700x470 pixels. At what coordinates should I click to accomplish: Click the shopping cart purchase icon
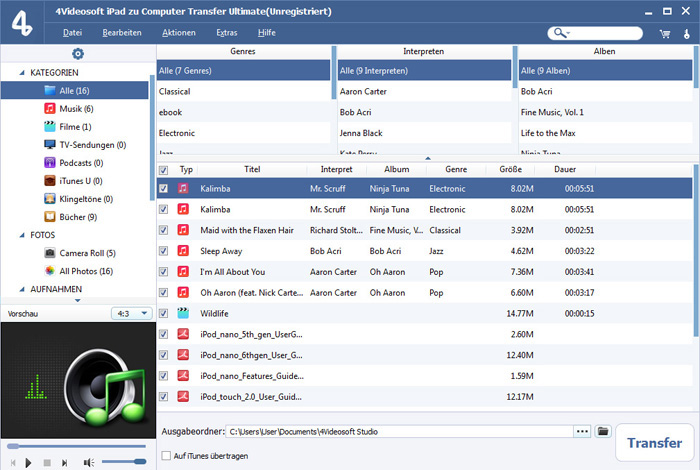tap(664, 33)
